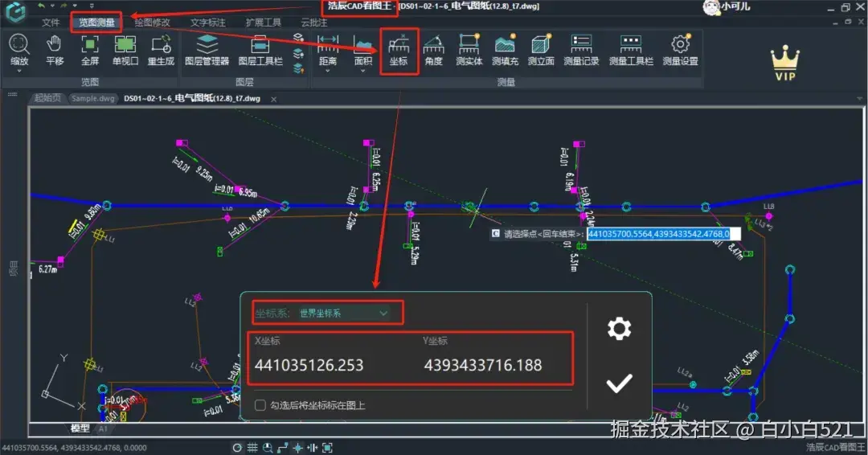The image size is (868, 455).
Task: Expand the 距离 dropdown arrow
Action: pyautogui.click(x=328, y=71)
